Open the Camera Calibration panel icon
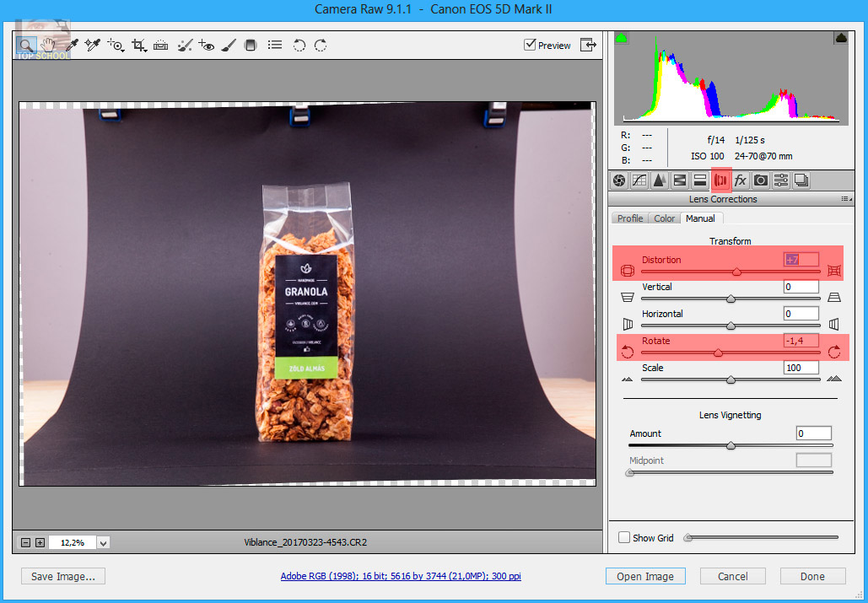This screenshot has height=603, width=868. coord(761,180)
